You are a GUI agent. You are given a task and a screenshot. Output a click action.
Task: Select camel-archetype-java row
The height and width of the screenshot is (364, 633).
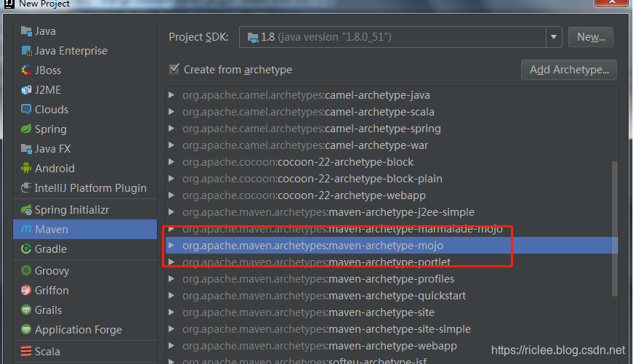(x=392, y=95)
